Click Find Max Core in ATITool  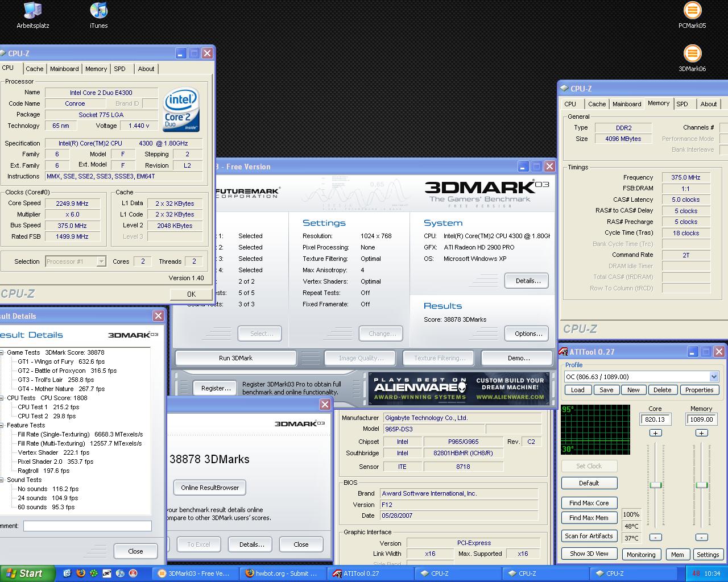point(589,503)
